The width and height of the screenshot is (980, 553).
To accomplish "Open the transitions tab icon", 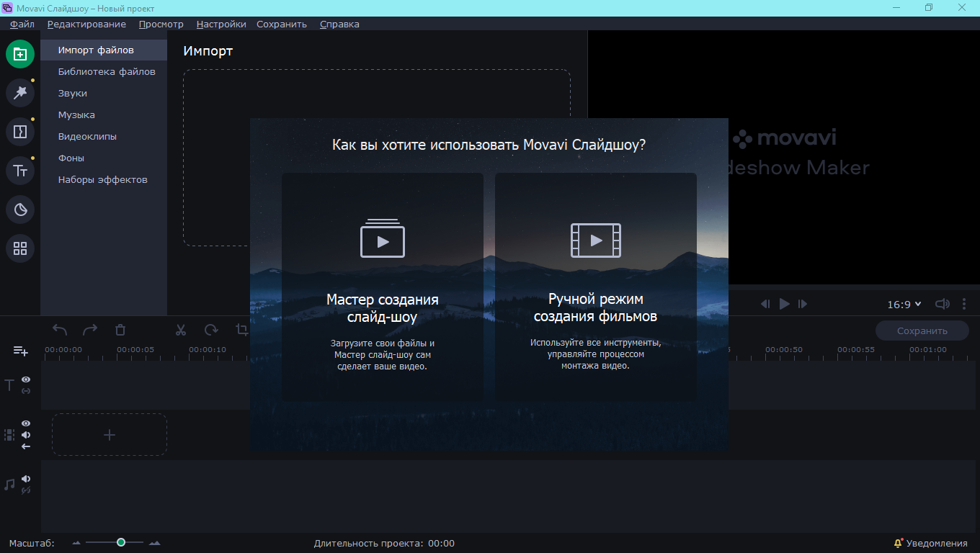I will tap(20, 132).
